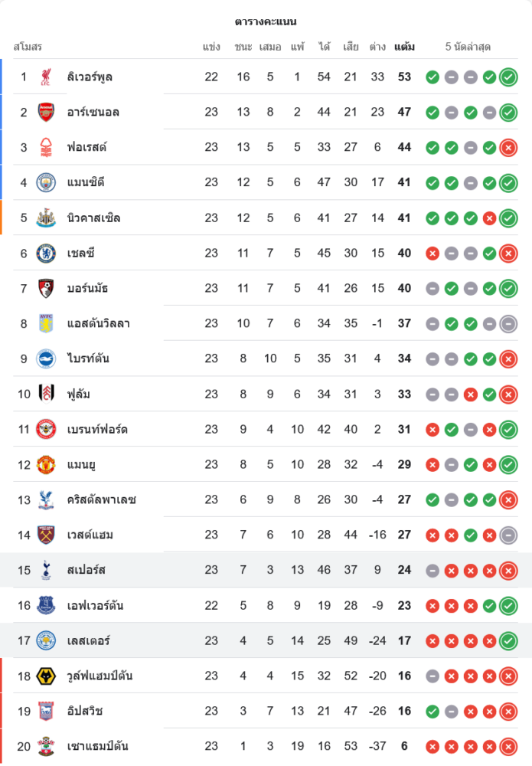Click the Manchester City club crest
Viewport: 532px width, 766px height.
coord(46,182)
